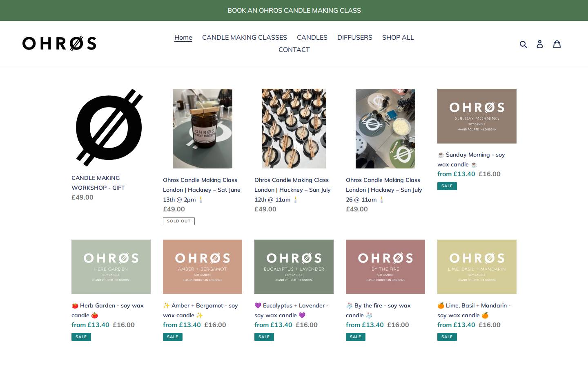Viewport: 588px width, 368px height.
Task: Click the Sat June 13th @ 2pm class title
Action: pyautogui.click(x=202, y=190)
